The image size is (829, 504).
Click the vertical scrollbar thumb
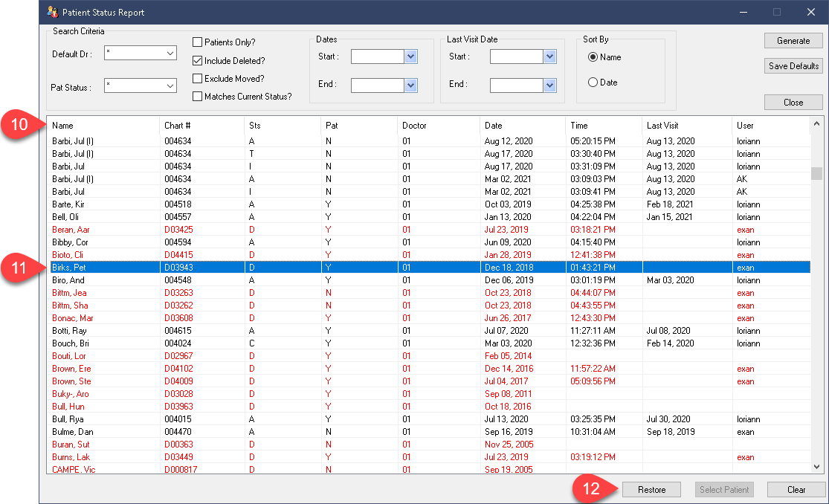[x=817, y=173]
